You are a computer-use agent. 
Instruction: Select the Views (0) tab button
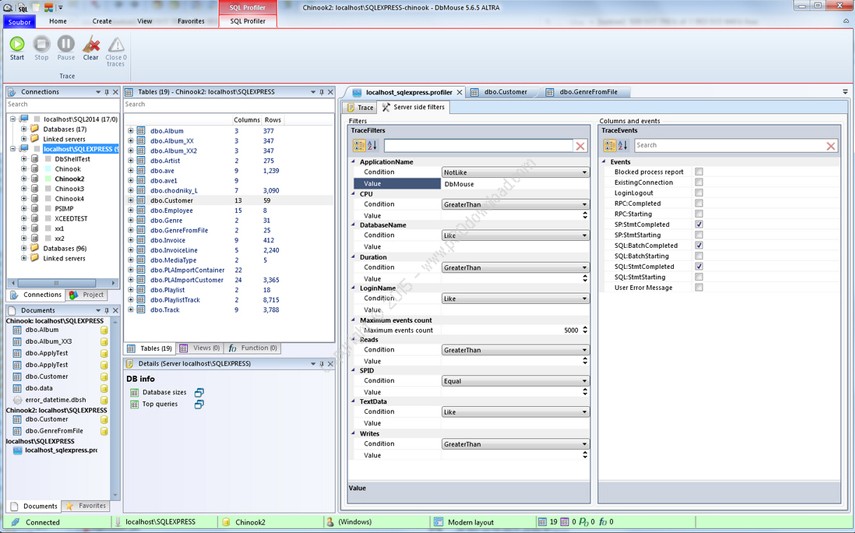coord(202,348)
